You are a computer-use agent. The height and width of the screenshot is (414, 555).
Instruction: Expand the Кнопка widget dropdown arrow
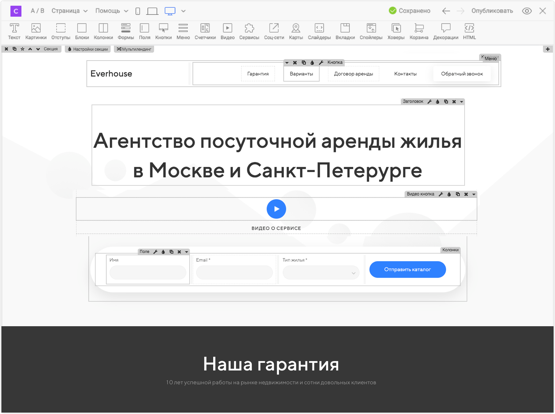click(x=287, y=63)
